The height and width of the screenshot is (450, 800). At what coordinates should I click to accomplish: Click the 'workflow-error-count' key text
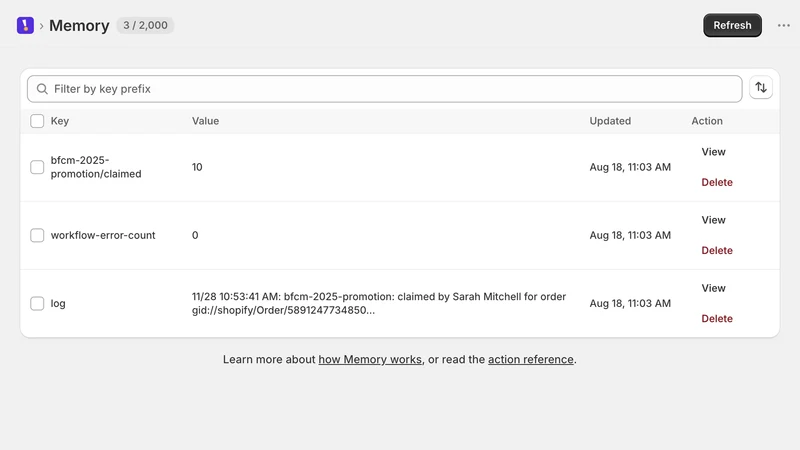point(103,235)
